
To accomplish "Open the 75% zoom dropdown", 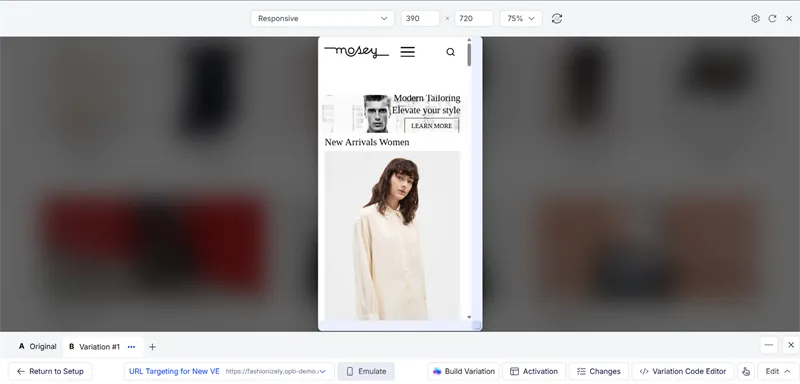I will pos(520,18).
